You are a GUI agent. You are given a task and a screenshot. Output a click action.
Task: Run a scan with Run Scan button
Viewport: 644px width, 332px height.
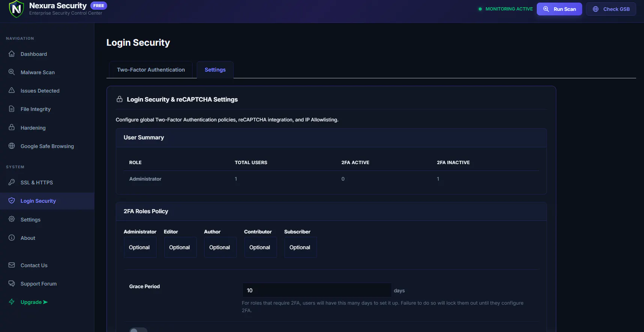coord(559,9)
